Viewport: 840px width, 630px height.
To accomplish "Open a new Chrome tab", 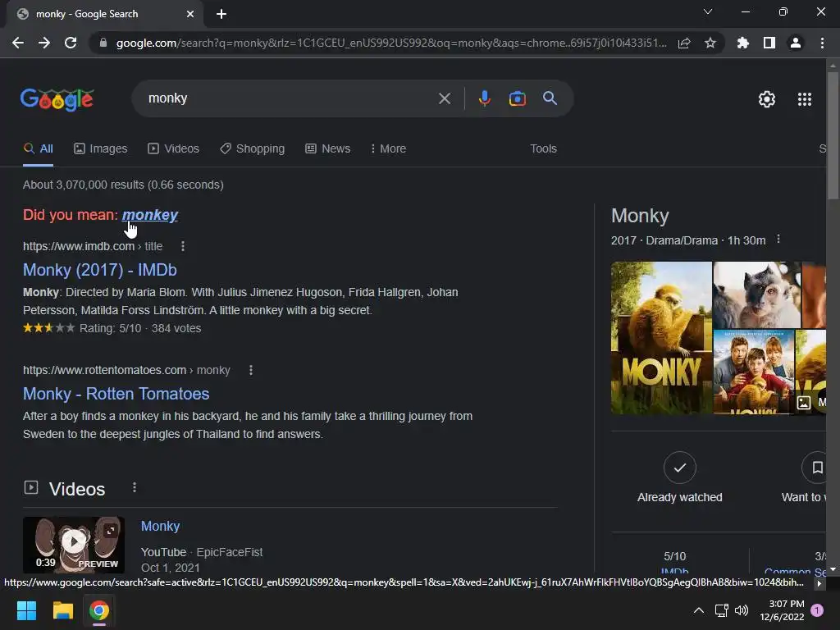I will pos(221,14).
